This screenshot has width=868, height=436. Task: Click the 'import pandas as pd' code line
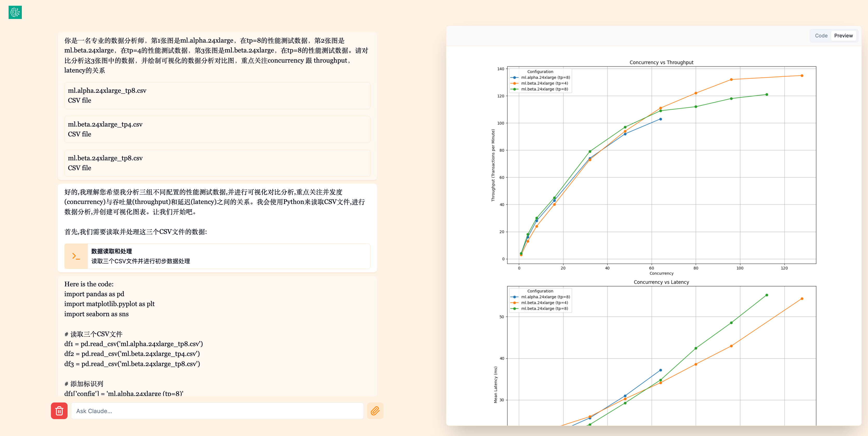(94, 294)
